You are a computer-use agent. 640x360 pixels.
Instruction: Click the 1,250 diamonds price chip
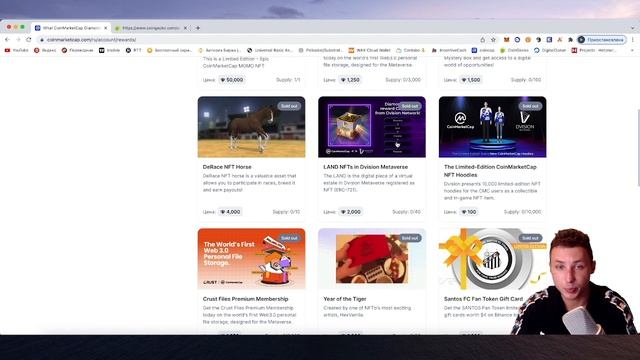(x=350, y=80)
